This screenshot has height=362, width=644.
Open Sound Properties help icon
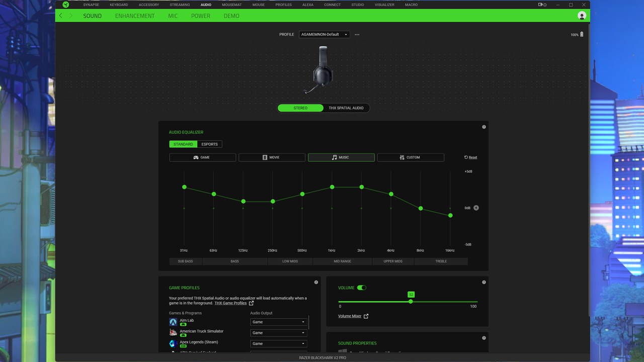coord(484,338)
